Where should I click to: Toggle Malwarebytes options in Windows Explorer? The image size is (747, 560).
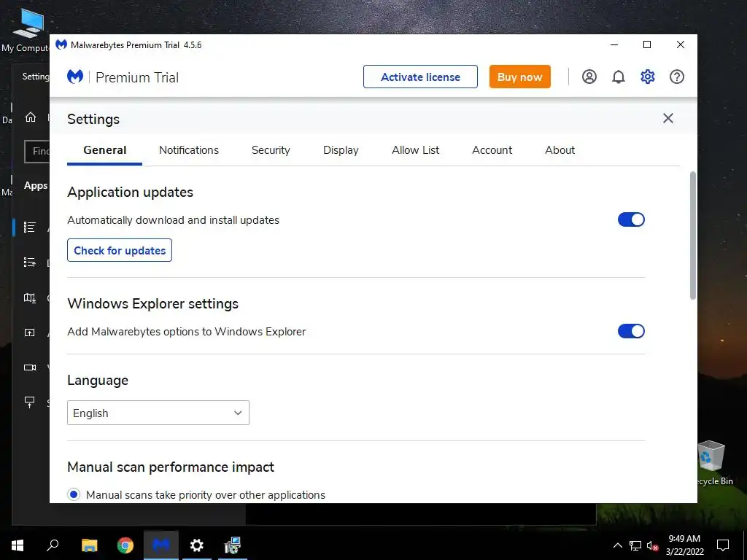(631, 331)
